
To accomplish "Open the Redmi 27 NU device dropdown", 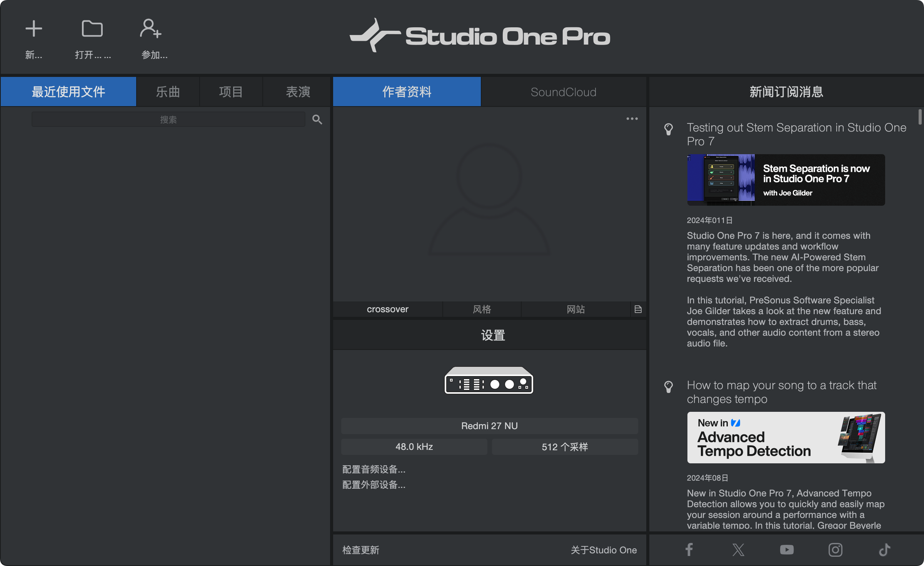I will click(x=489, y=426).
